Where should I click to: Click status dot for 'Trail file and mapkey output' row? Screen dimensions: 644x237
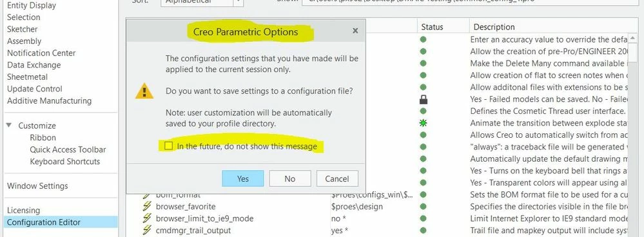[x=423, y=231]
